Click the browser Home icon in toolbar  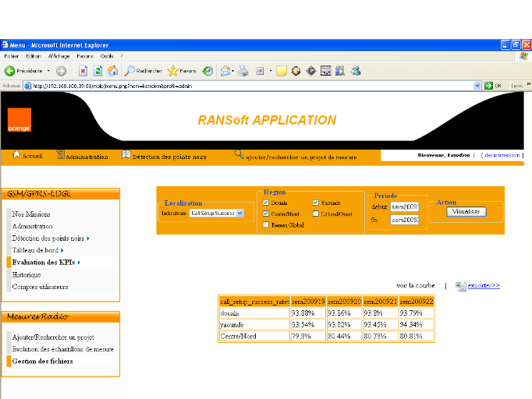coord(112,71)
